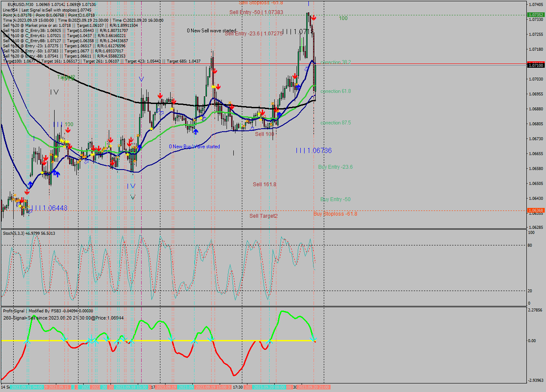Click the 2023.09.19 15:00 time marker
The width and height of the screenshot is (546, 392).
click(212, 387)
